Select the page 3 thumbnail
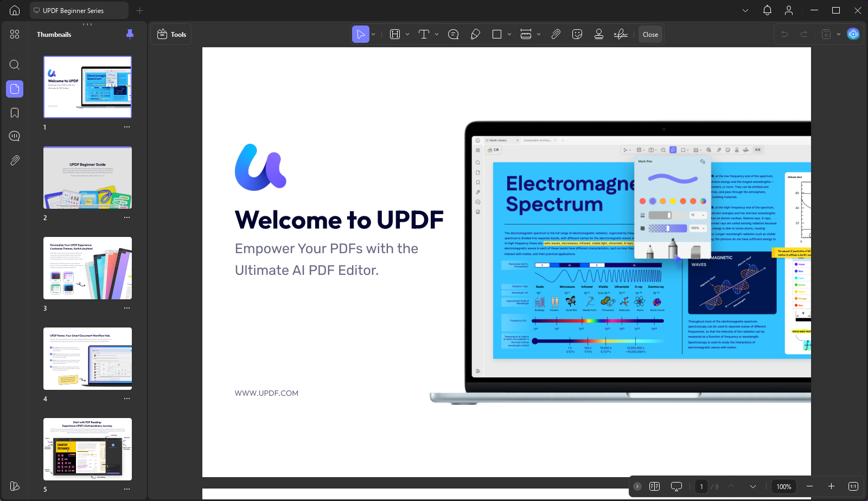This screenshot has width=868, height=501. [x=87, y=268]
